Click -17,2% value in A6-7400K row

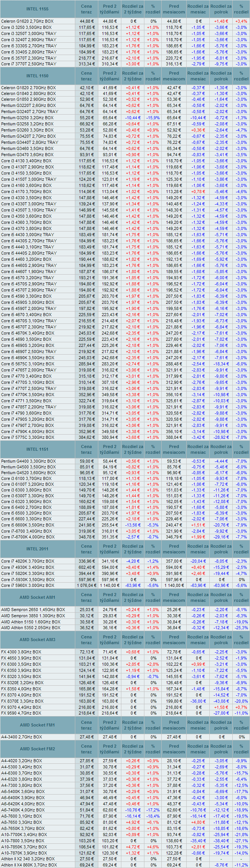[153, 810]
